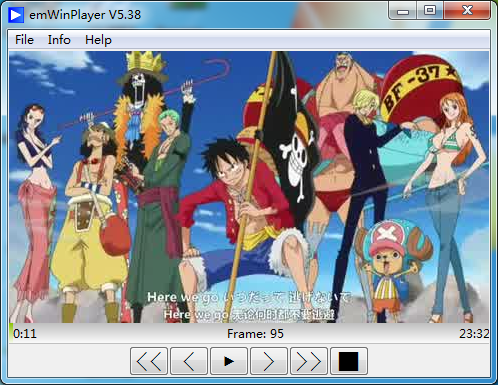Image resolution: width=498 pixels, height=385 pixels.
Task: Step back one frame with the single left arrow
Action: click(189, 361)
